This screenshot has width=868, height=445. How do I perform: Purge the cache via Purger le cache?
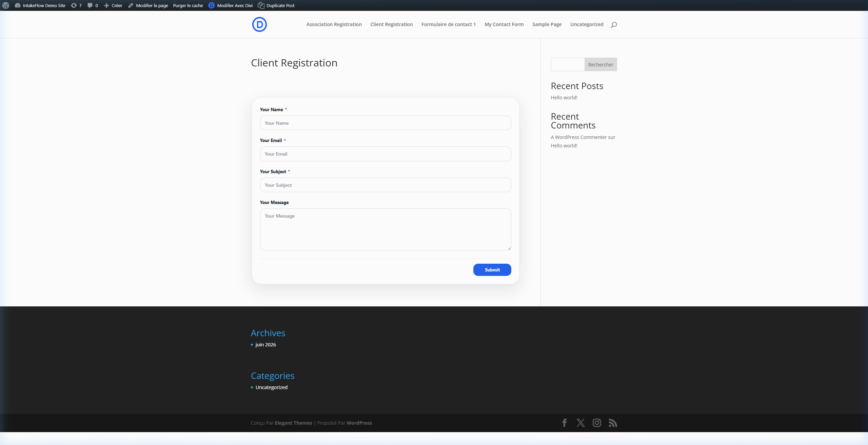[x=188, y=5]
